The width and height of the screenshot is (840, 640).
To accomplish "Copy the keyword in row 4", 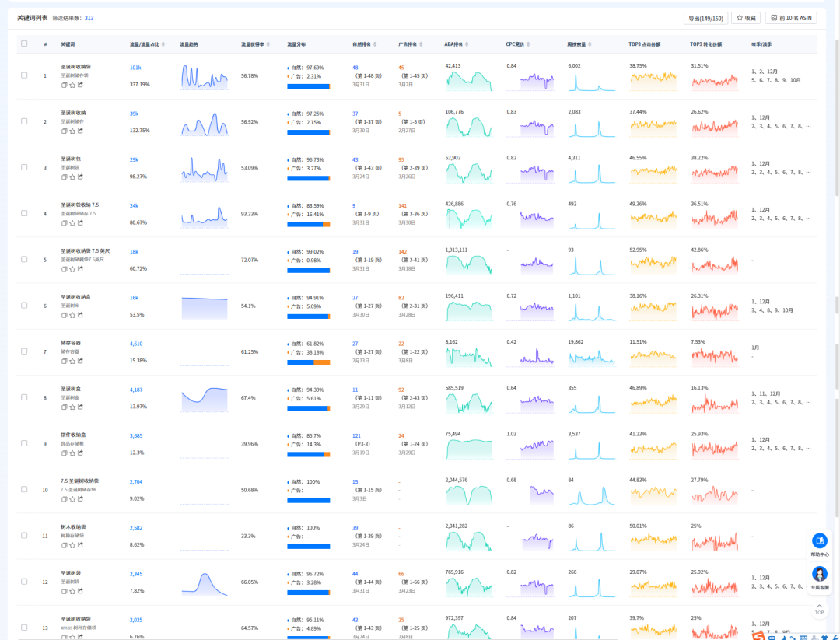I will click(65, 223).
